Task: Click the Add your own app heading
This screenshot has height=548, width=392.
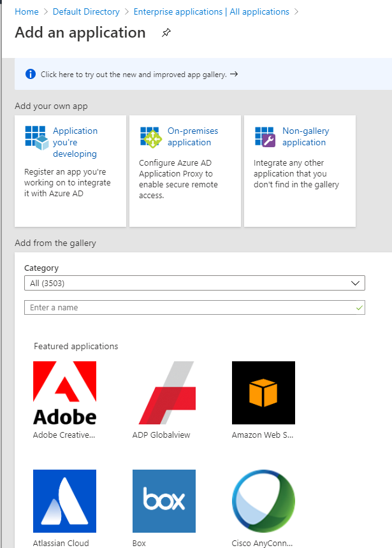Action: [x=51, y=106]
